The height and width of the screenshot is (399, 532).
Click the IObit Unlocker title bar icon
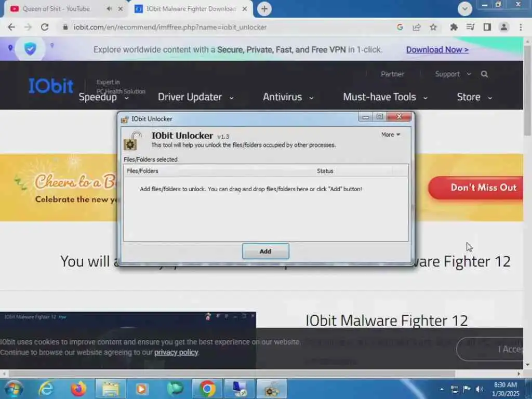[x=125, y=119]
